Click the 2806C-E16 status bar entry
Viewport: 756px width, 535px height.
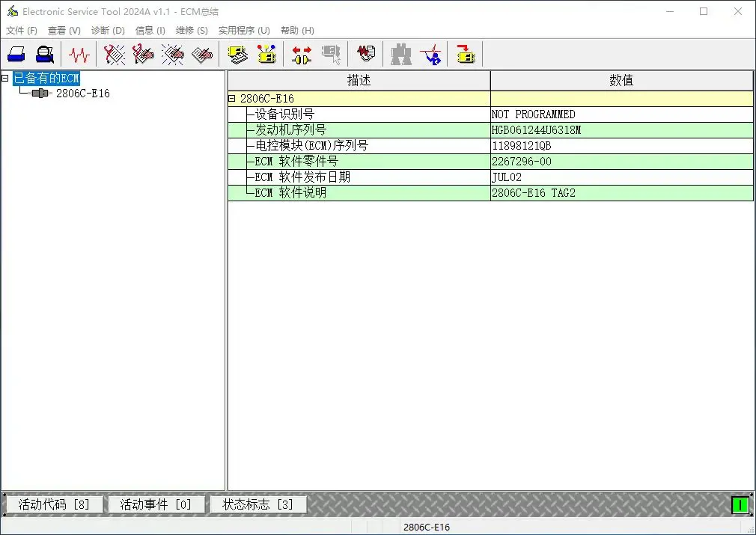click(427, 528)
